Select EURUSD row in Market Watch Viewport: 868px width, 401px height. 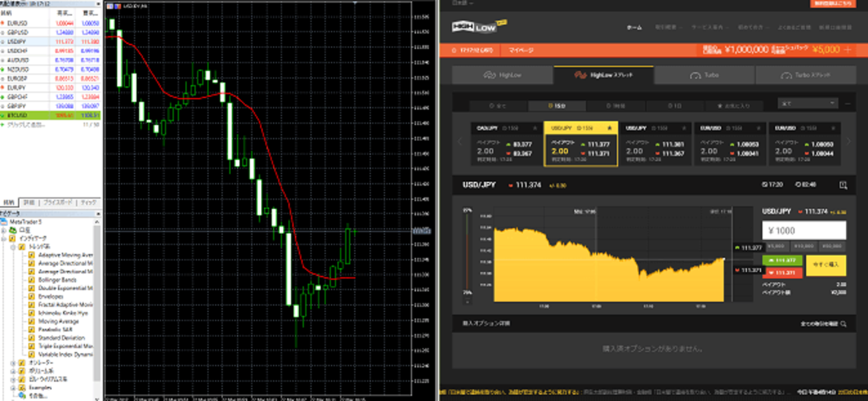[51, 23]
